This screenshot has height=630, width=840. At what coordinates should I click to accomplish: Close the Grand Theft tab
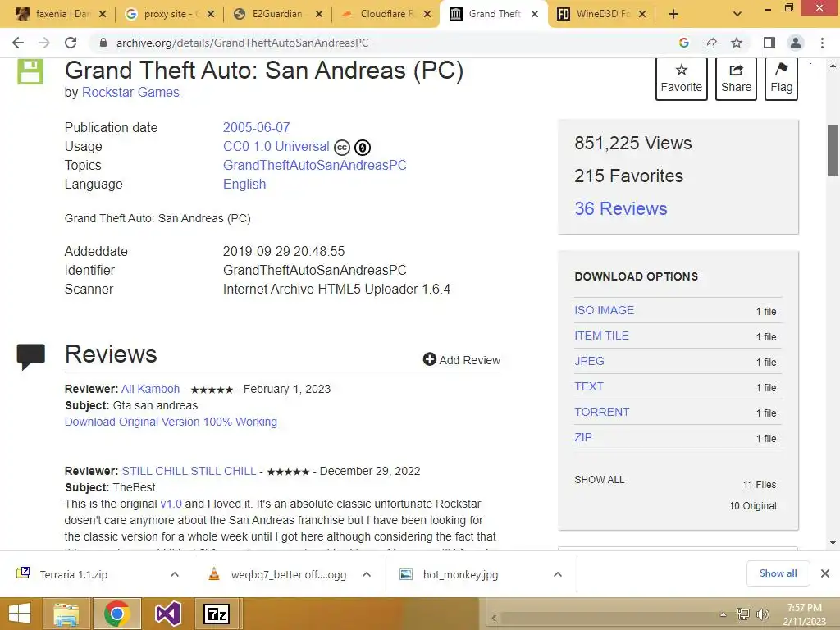click(535, 14)
